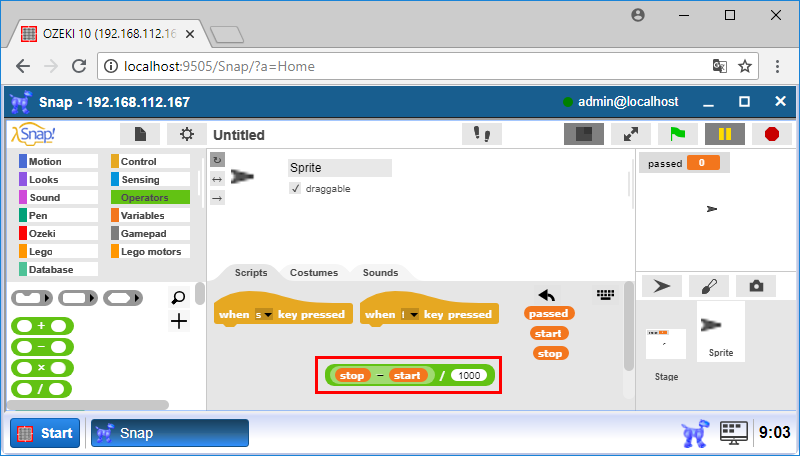This screenshot has height=456, width=800.
Task: Toggle keyboard entry icon in scripts
Action: 606,294
